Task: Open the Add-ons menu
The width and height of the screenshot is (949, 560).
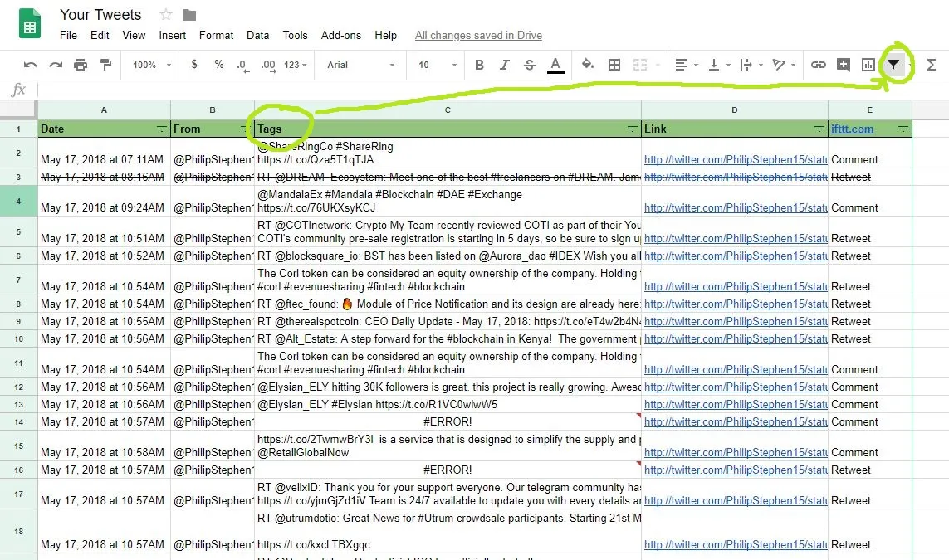Action: pos(340,35)
